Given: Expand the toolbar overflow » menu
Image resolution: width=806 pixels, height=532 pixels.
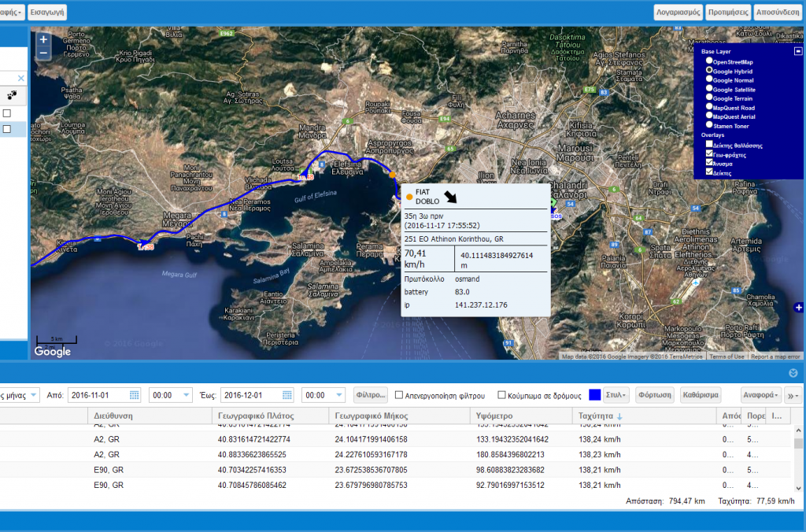Looking at the screenshot, I should (x=793, y=395).
